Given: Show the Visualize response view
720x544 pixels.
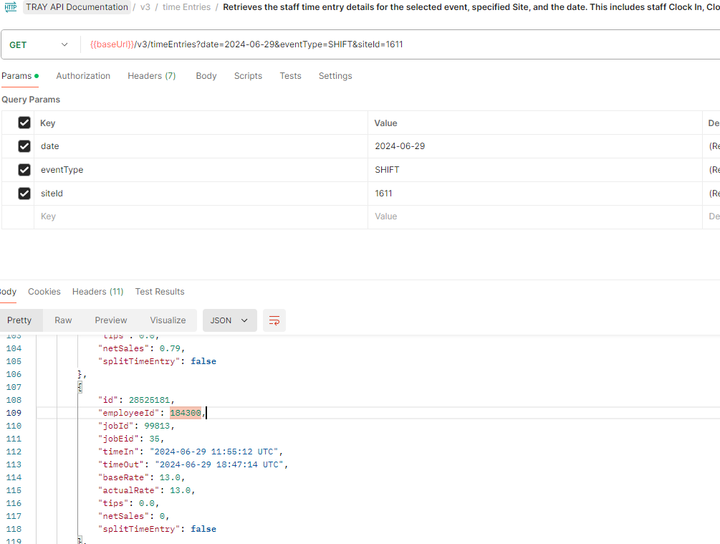Looking at the screenshot, I should click(x=168, y=320).
